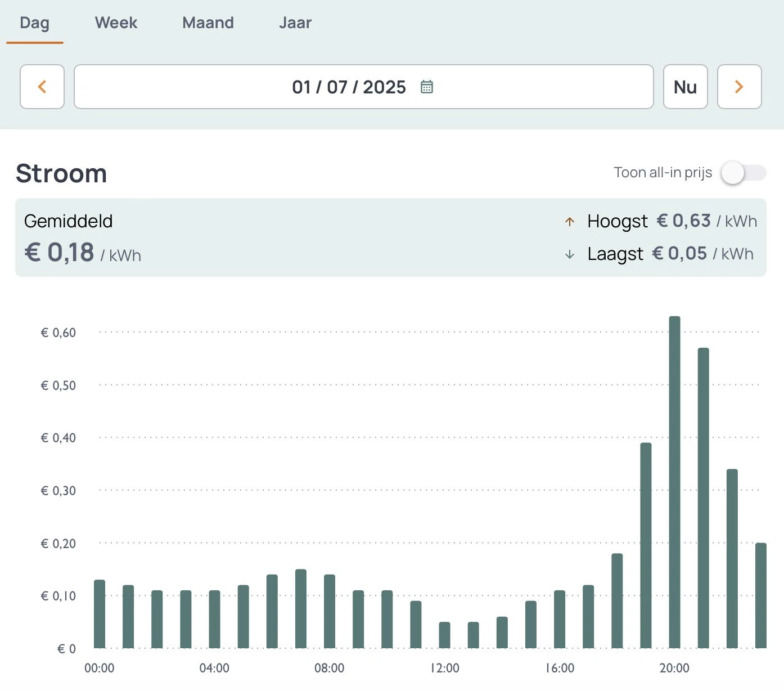Click the left chevron to view previous day
Viewport: 784px width, 691px height.
pos(42,87)
